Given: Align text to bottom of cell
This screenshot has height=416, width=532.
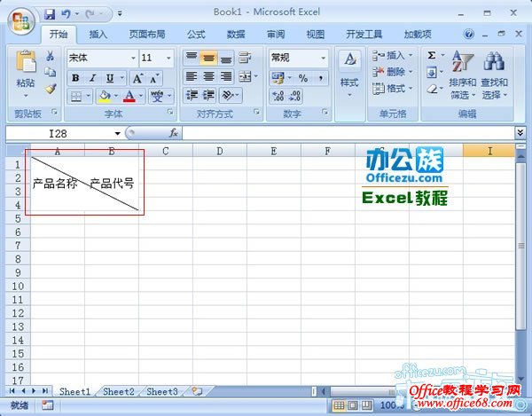Looking at the screenshot, I should (225, 58).
